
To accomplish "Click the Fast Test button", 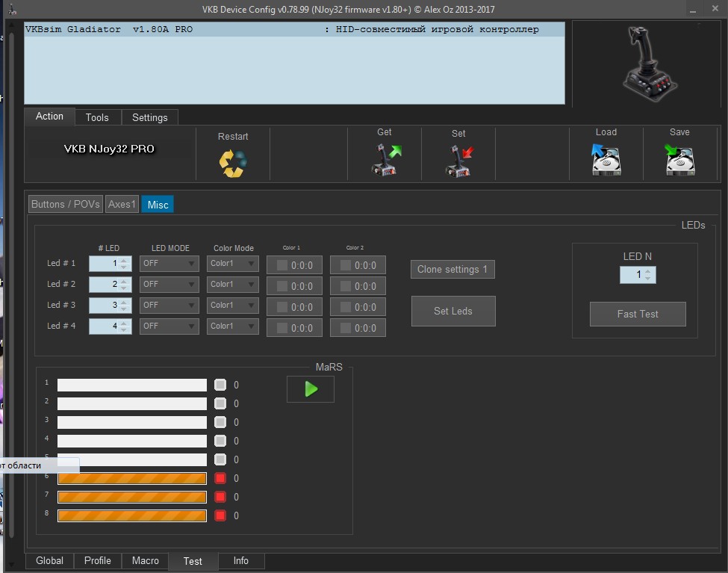I will point(638,315).
